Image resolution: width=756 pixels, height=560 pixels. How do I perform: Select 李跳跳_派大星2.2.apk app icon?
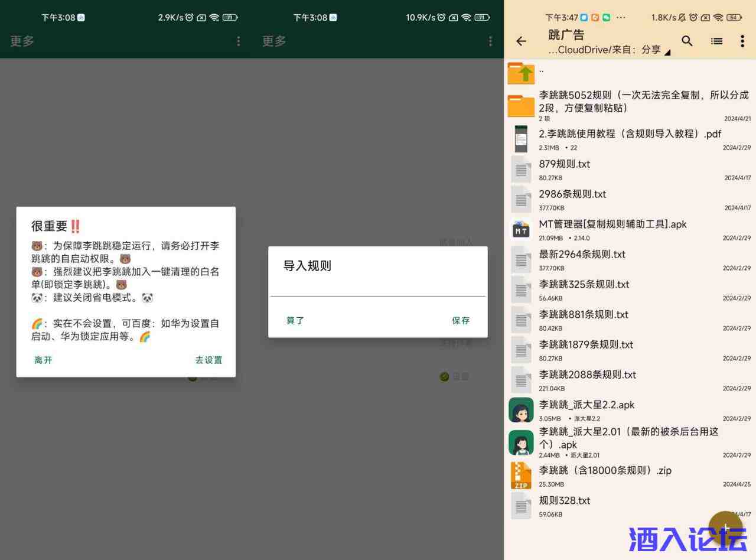coord(521,410)
